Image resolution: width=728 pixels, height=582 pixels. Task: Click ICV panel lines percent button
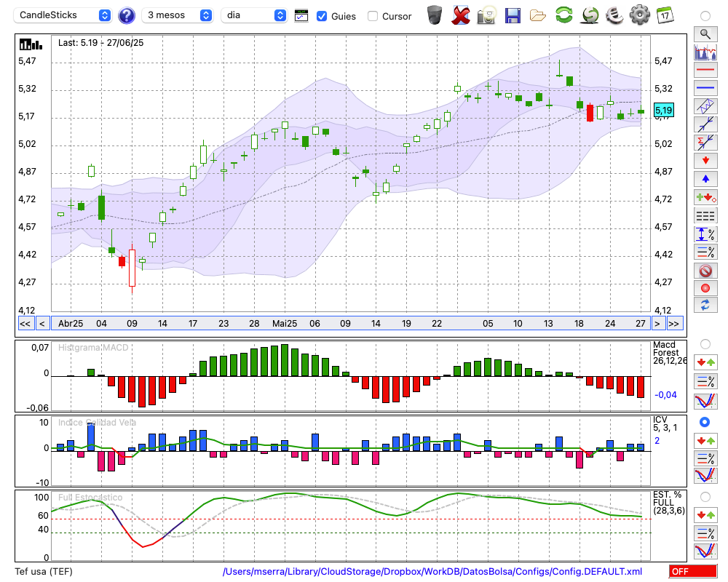point(705,458)
